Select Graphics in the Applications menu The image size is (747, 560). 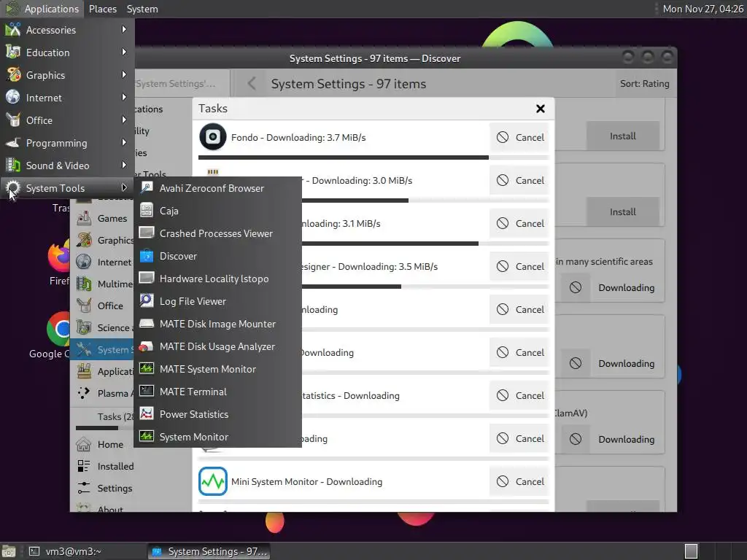[67, 75]
